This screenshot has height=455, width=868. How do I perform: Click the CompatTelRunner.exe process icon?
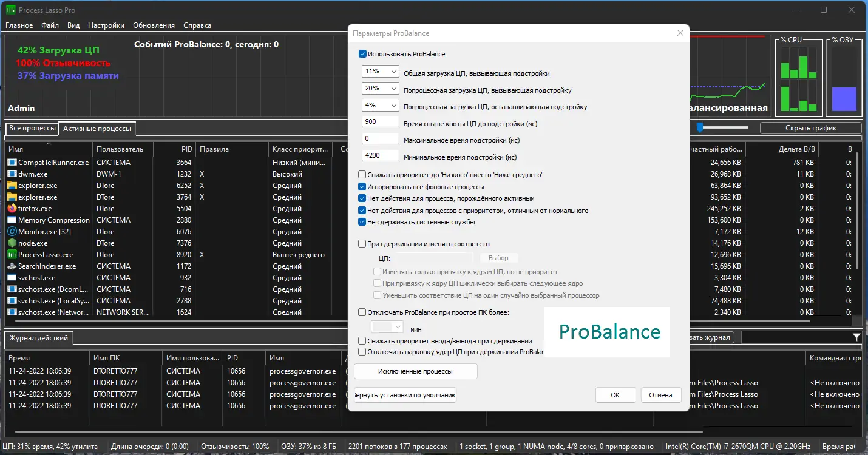click(12, 163)
